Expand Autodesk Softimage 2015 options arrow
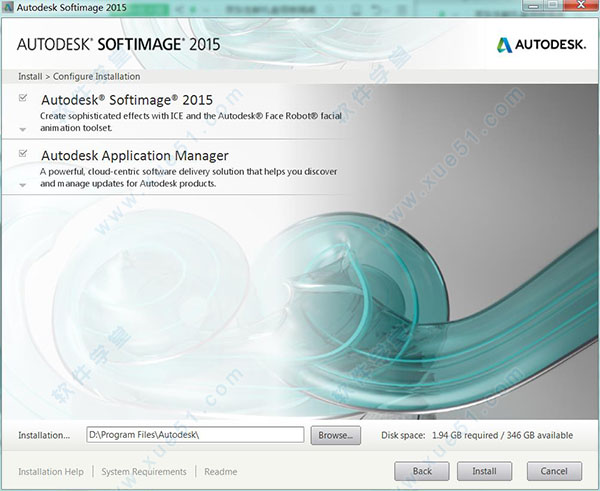 pyautogui.click(x=23, y=129)
